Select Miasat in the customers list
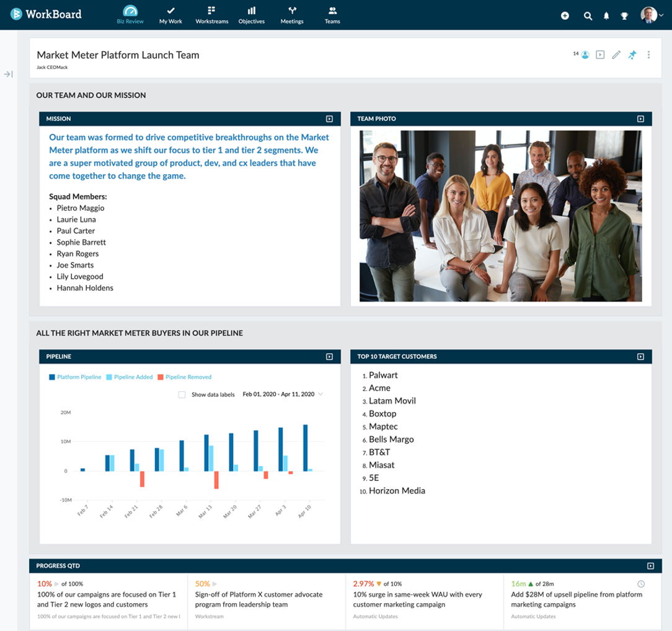Image resolution: width=672 pixels, height=631 pixels. pyautogui.click(x=381, y=466)
